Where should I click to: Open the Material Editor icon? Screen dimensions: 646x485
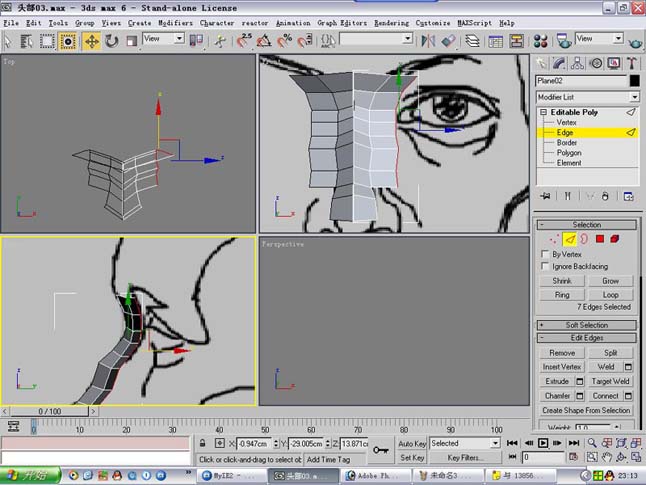pos(541,41)
